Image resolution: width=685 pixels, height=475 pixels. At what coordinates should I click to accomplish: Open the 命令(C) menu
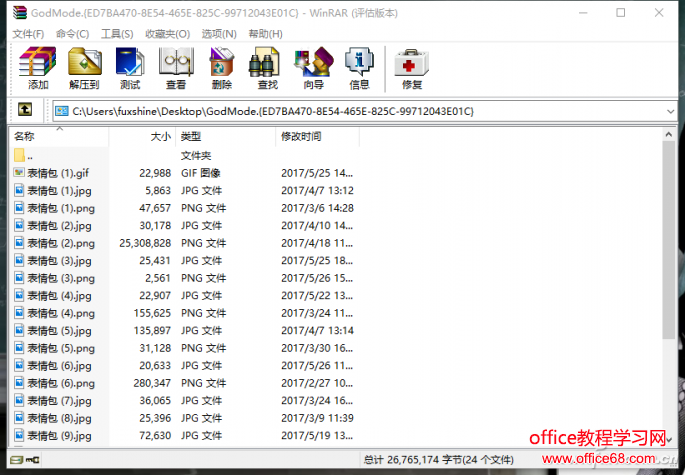click(x=73, y=34)
